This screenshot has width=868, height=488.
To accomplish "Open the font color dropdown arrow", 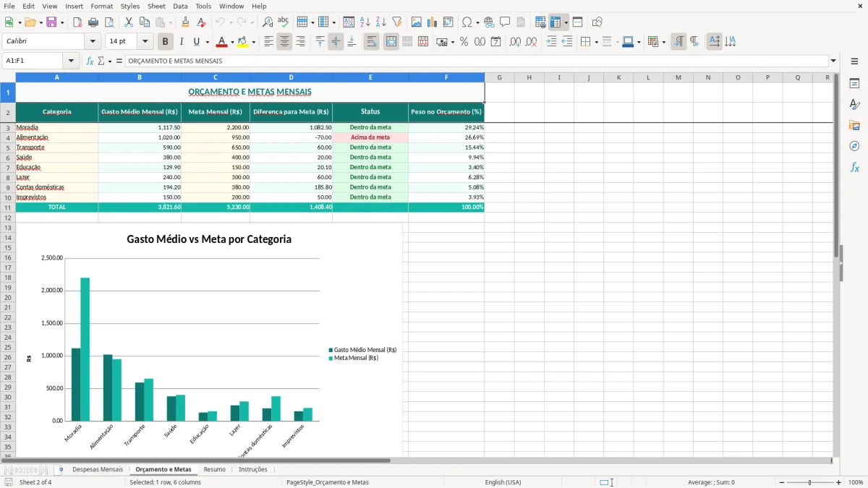I will pos(232,42).
